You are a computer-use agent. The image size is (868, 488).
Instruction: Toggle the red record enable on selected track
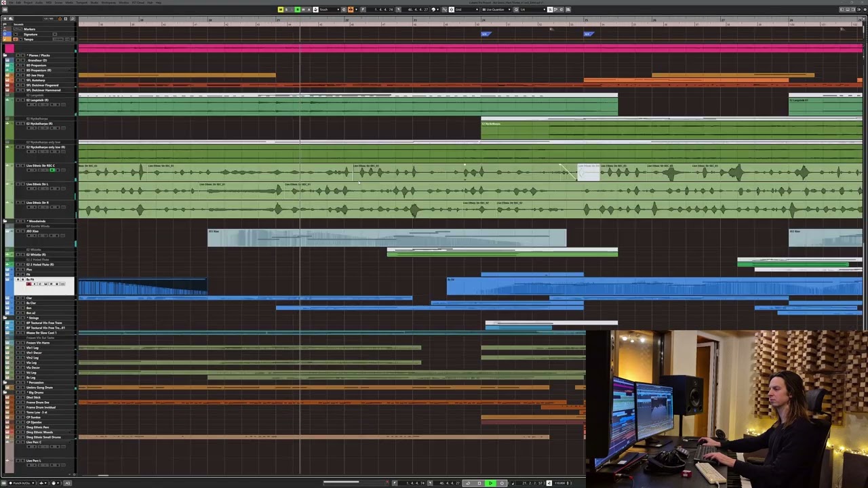point(29,284)
